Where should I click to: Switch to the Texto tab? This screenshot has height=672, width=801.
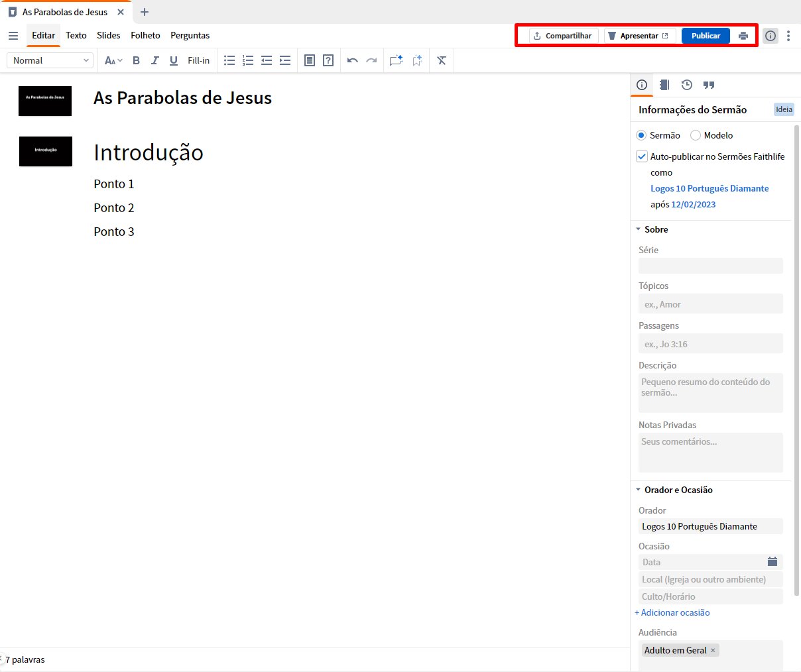tap(76, 36)
